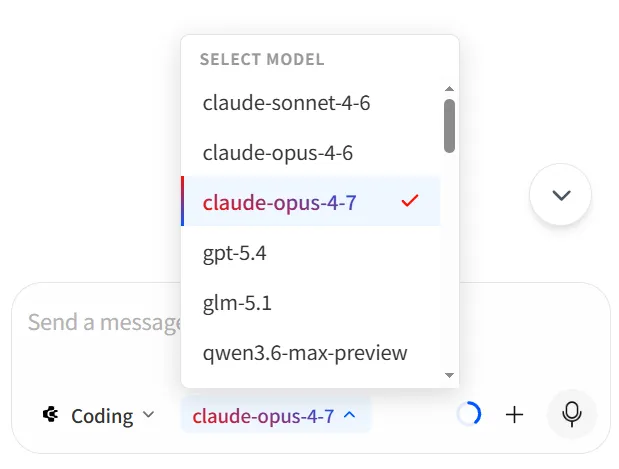Click the model list scrollbar up arrow
Image resolution: width=619 pixels, height=469 pixels.
click(449, 89)
